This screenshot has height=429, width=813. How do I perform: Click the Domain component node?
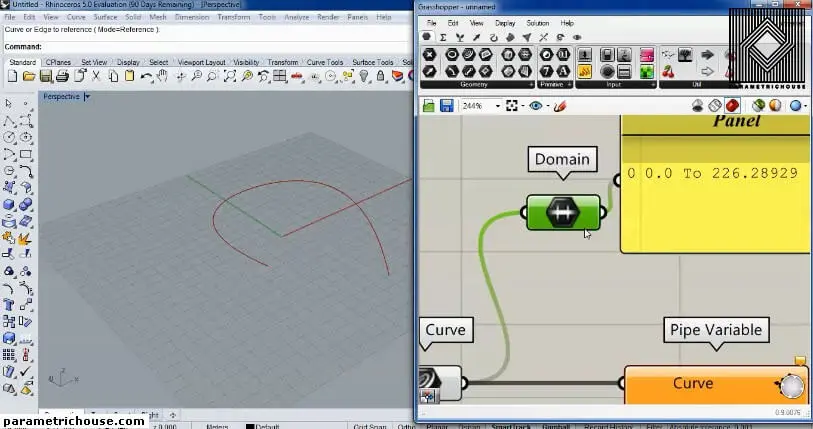(x=563, y=212)
